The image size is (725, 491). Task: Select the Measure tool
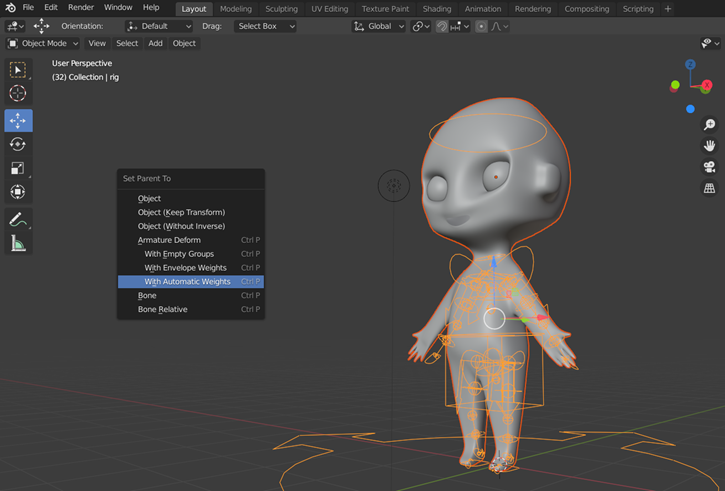[18, 243]
